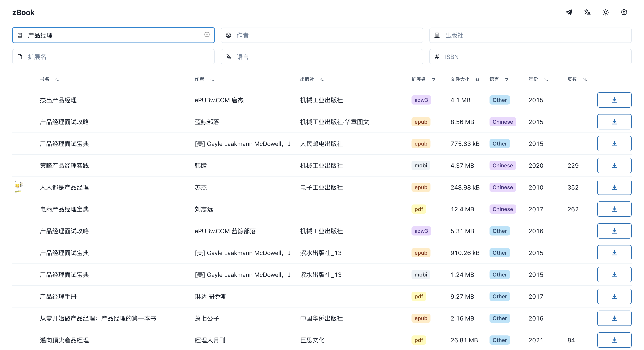The image size is (644, 350).
Task: Click the Chinese tag for 人人都是产品经理
Action: point(503,187)
